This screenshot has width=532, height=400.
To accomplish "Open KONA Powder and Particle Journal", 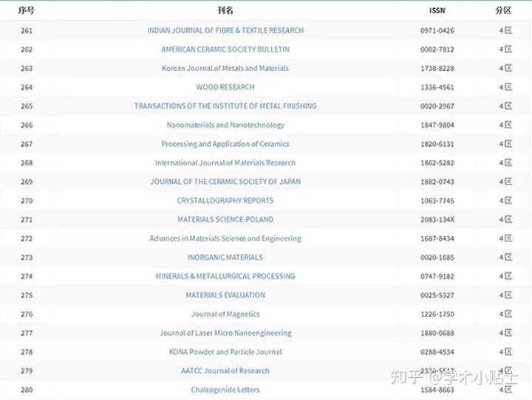I will click(x=225, y=352).
